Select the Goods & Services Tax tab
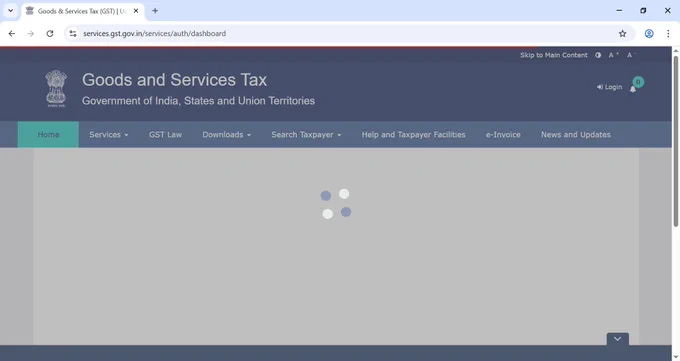The image size is (680, 361). 82,11
